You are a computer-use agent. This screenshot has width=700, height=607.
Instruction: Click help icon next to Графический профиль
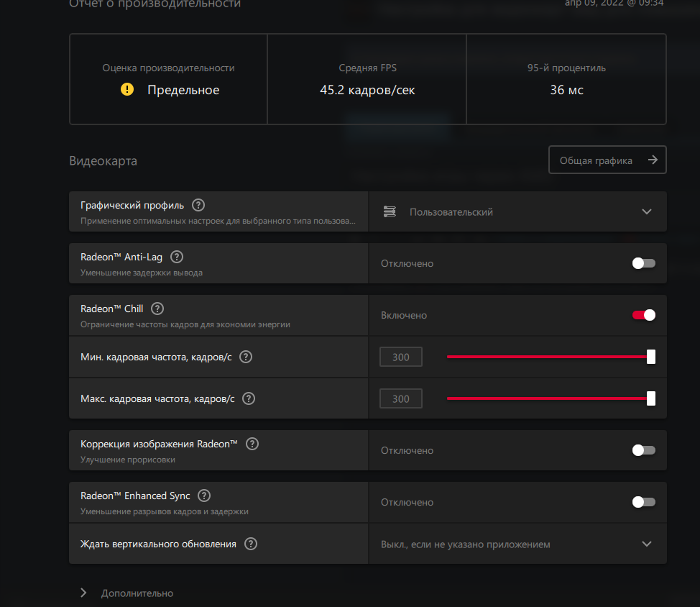point(198,205)
